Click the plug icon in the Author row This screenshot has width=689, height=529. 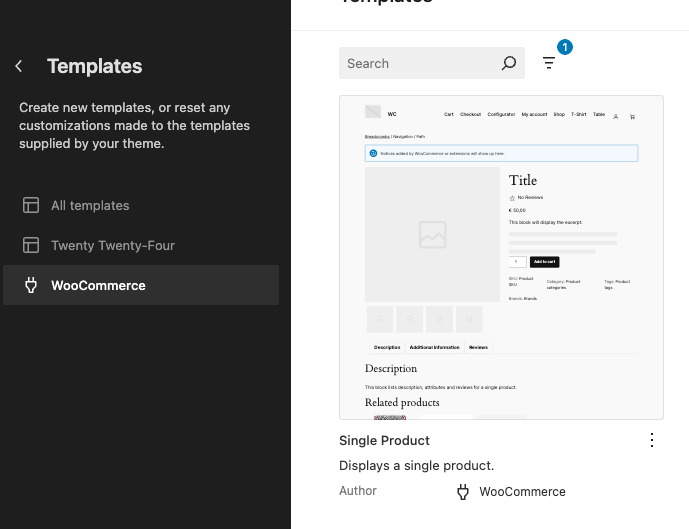tap(463, 492)
